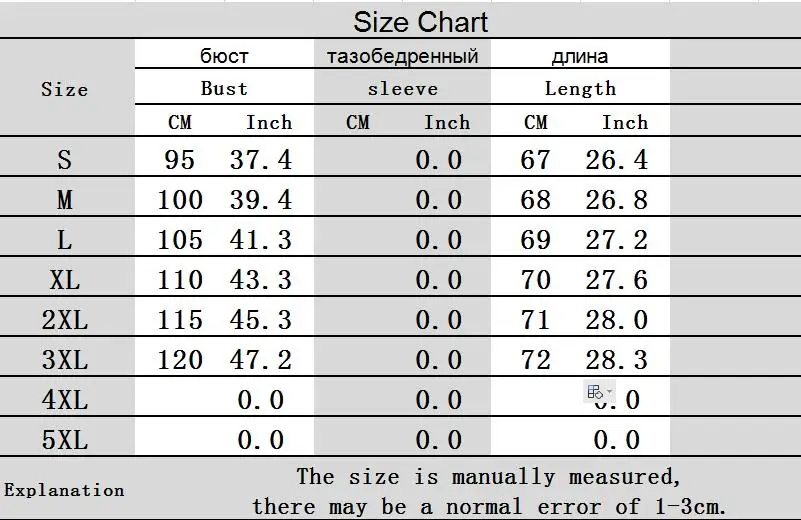
Task: Select the Explanation label cell
Action: coord(64,490)
